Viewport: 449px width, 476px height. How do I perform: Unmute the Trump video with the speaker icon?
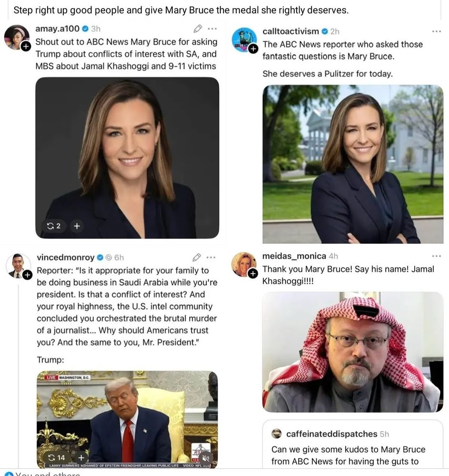click(206, 457)
